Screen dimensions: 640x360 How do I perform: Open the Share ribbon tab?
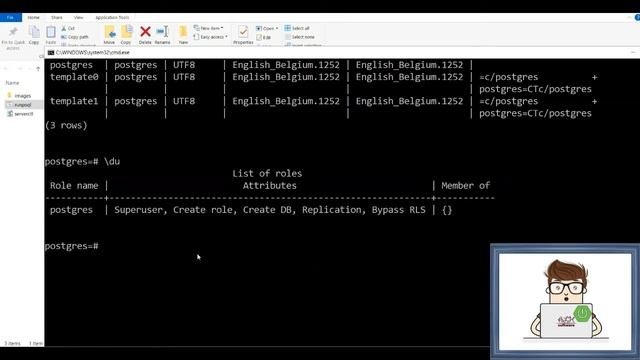[x=57, y=18]
